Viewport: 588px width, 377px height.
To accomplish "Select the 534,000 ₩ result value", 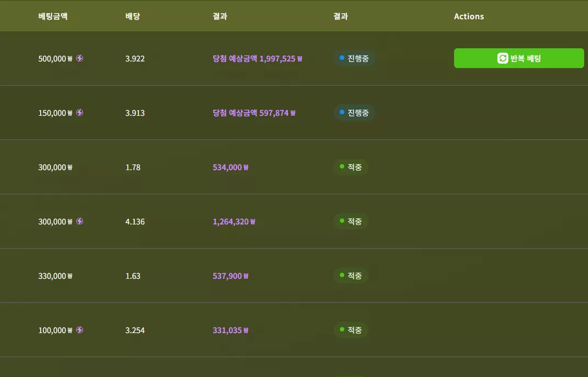I will tap(230, 167).
